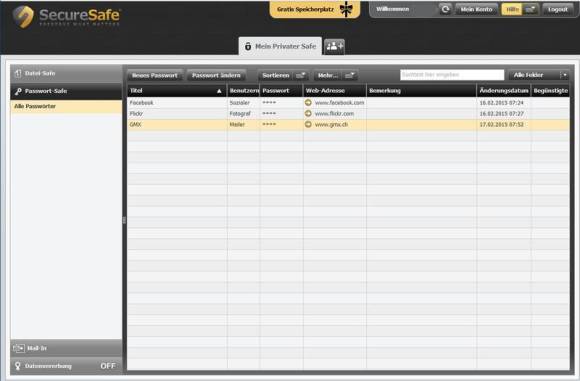The width and height of the screenshot is (580, 381).
Task: Sort by the Web-Adresse column header
Action: click(x=334, y=91)
